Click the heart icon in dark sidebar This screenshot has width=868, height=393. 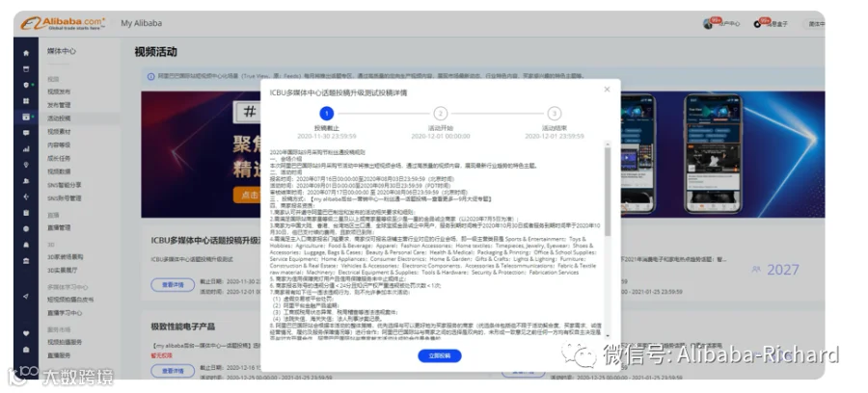tap(26, 333)
